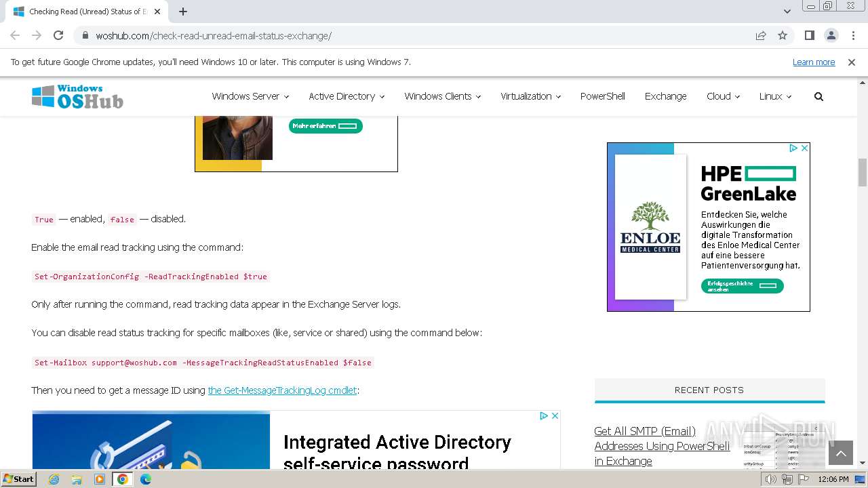Open the site search magnifier icon
The height and width of the screenshot is (488, 868).
pyautogui.click(x=818, y=96)
